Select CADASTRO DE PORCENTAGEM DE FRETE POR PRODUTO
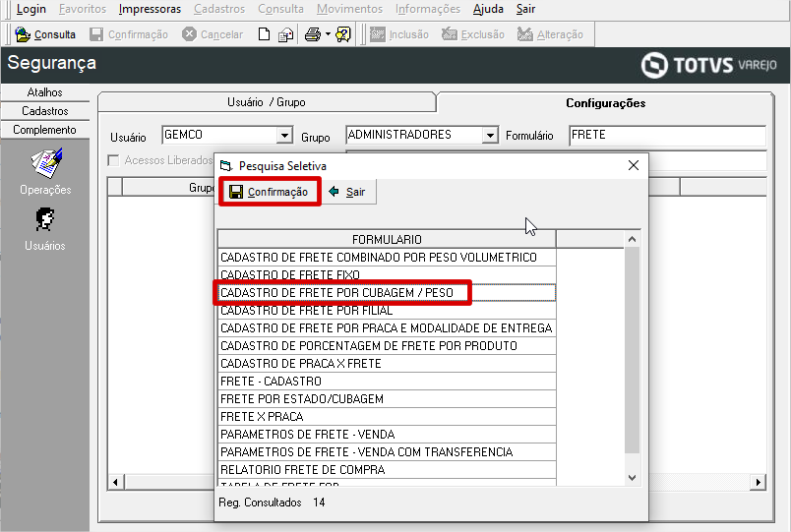The height and width of the screenshot is (532, 791). coord(387,345)
